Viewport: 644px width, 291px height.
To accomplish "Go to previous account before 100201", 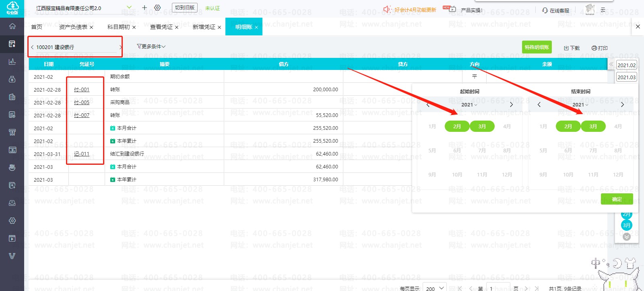I will (32, 47).
